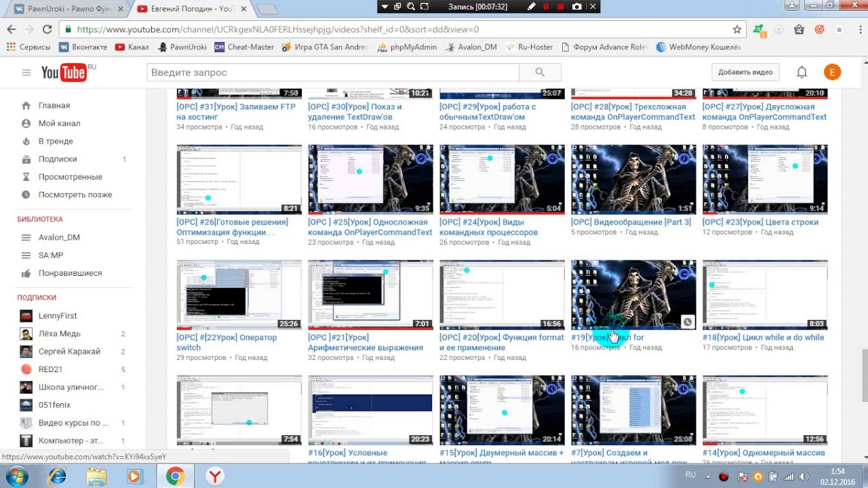This screenshot has height=488, width=868.
Task: Reload the page in Chrome
Action: tap(47, 30)
